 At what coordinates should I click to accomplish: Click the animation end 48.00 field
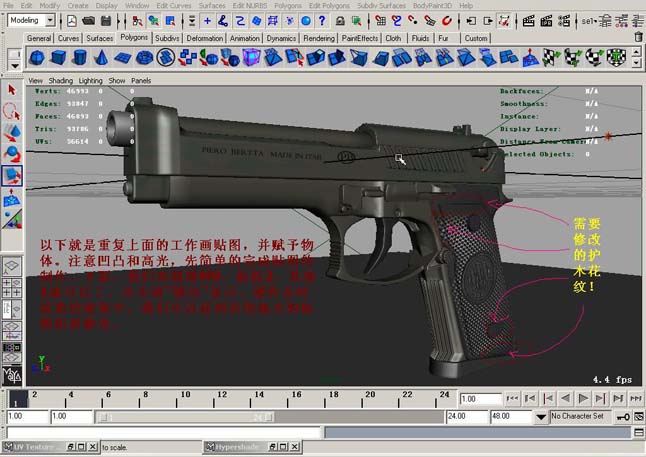click(509, 417)
